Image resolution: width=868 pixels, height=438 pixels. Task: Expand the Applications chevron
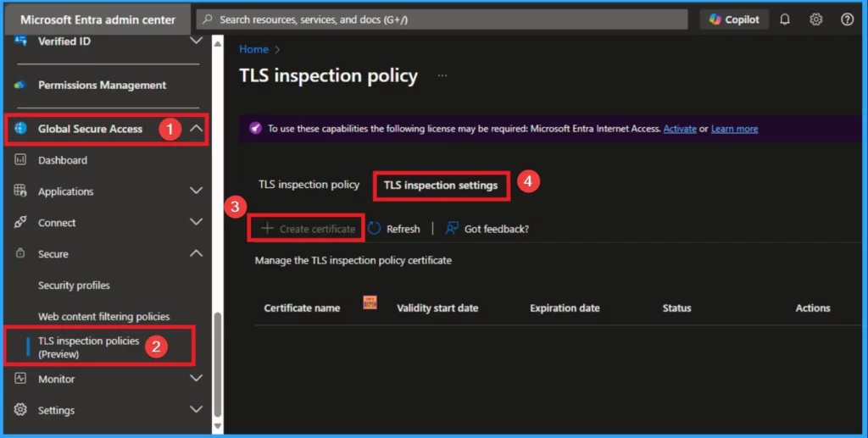(x=196, y=191)
